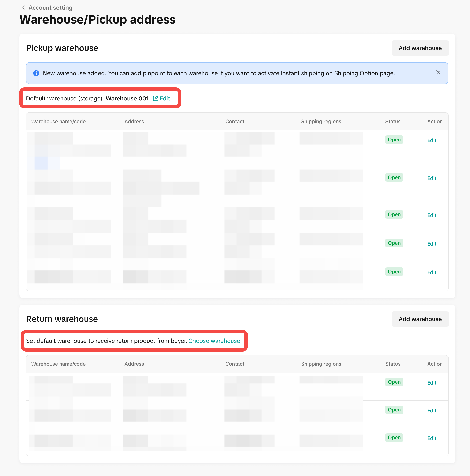Click the blue info icon in the banner
This screenshot has width=470, height=476.
click(x=36, y=73)
